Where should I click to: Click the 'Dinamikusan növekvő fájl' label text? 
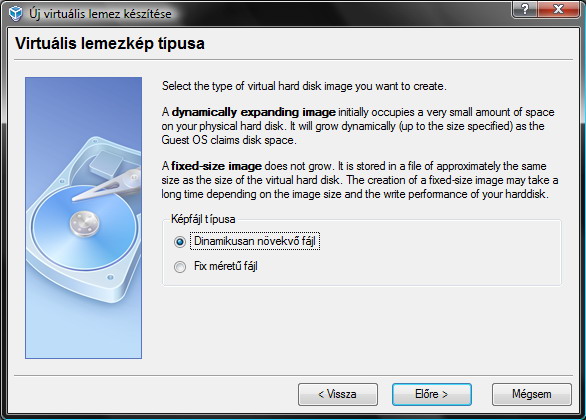pyautogui.click(x=255, y=241)
